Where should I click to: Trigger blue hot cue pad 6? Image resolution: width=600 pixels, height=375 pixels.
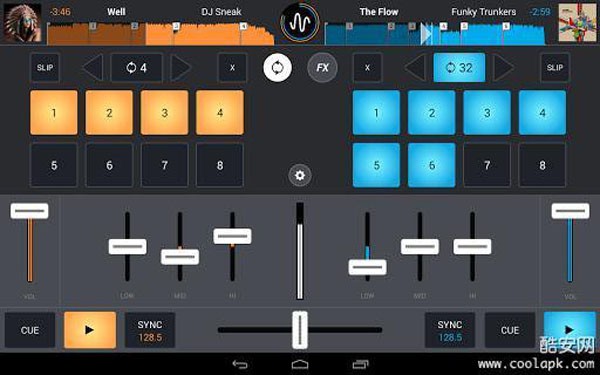coord(432,165)
